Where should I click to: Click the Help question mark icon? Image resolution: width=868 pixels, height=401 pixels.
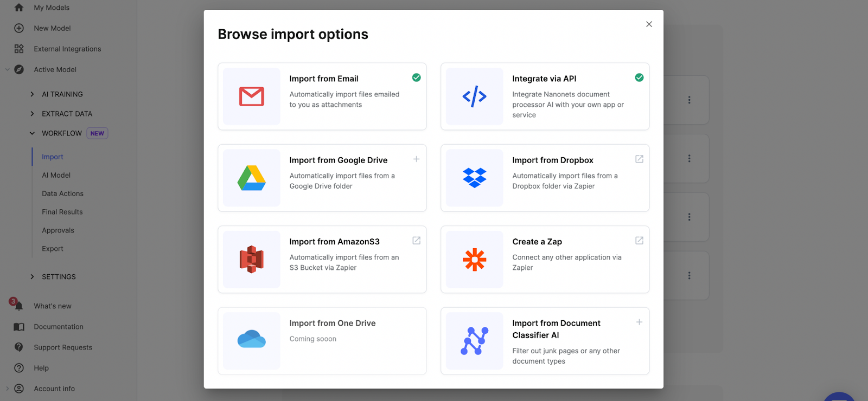[x=19, y=368]
